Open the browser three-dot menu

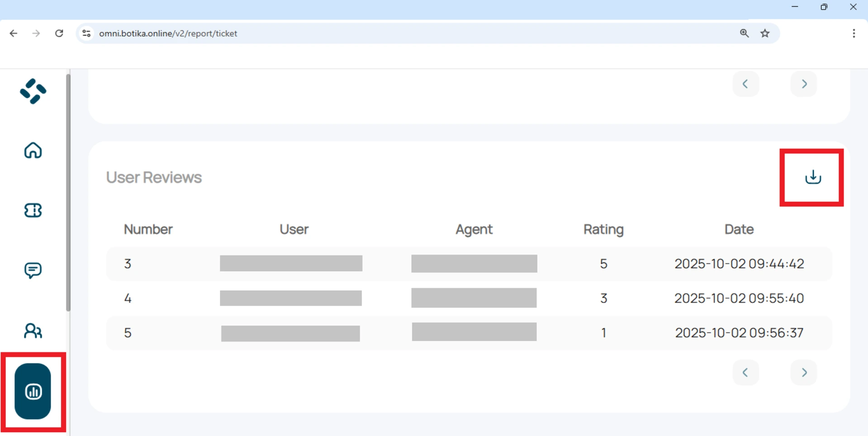[854, 33]
